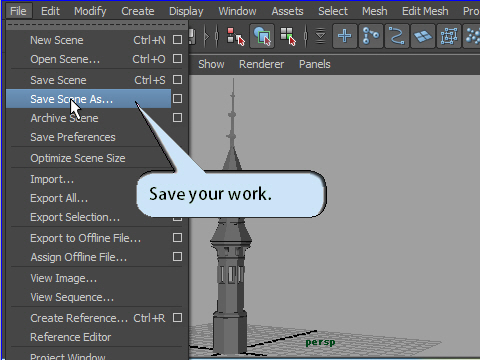Open the Open Scene option box
This screenshot has width=480, height=360.
click(x=177, y=59)
